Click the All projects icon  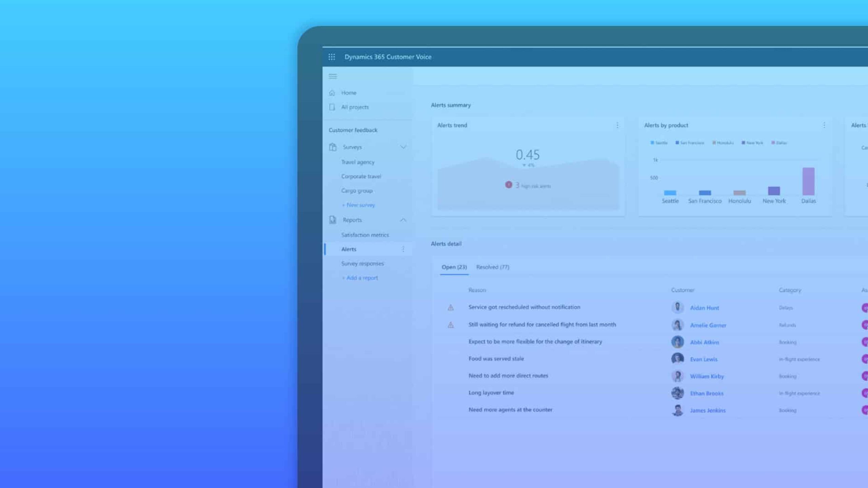point(332,107)
